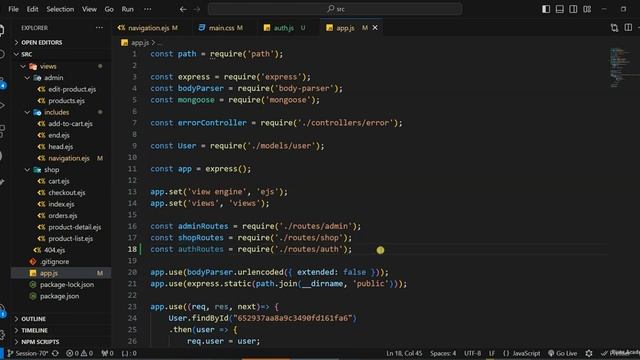Open the Run menu

point(127,9)
